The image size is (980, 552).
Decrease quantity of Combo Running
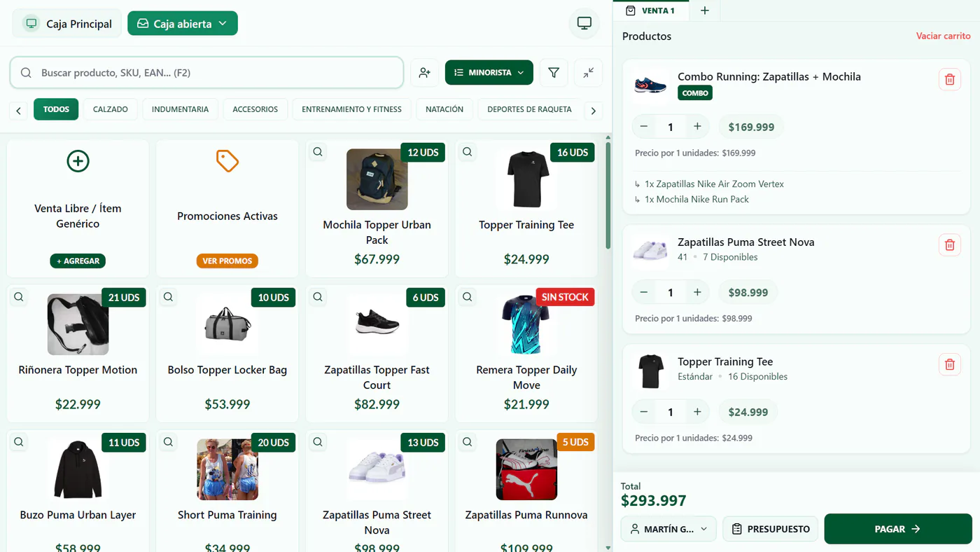[644, 127]
